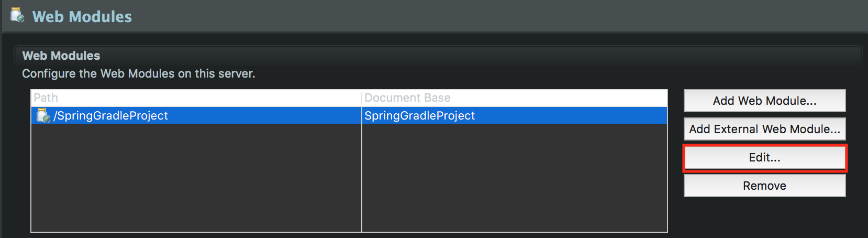Remove the selected web module
This screenshot has height=238, width=868.
tap(764, 186)
